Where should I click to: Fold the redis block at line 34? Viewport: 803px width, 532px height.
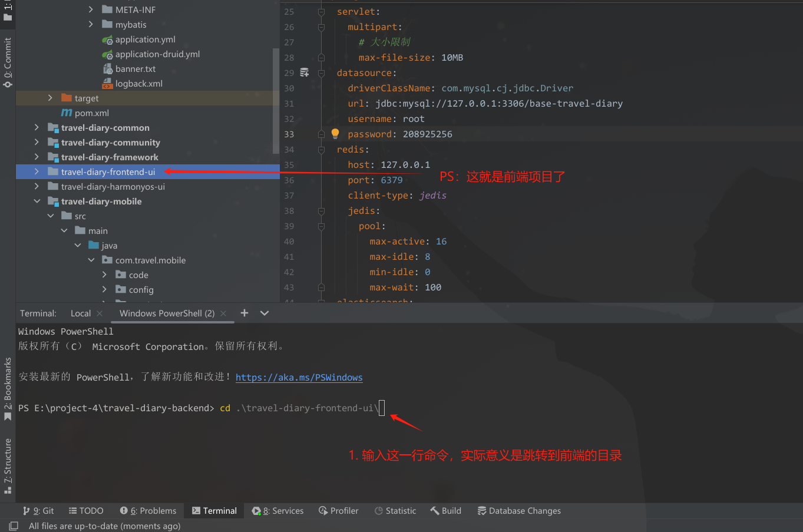pos(321,150)
